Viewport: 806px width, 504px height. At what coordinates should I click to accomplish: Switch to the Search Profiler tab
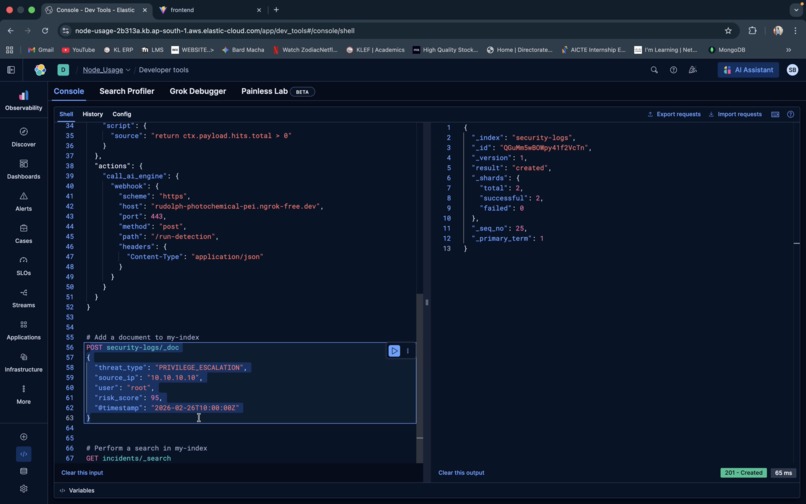point(126,91)
